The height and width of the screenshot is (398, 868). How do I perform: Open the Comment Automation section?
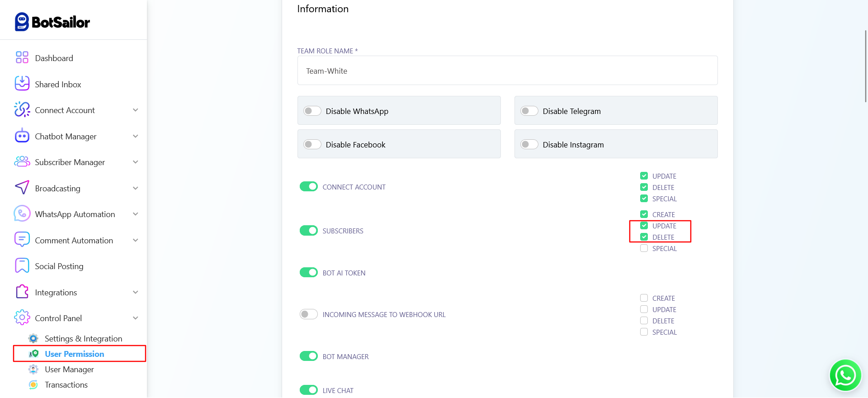click(74, 240)
